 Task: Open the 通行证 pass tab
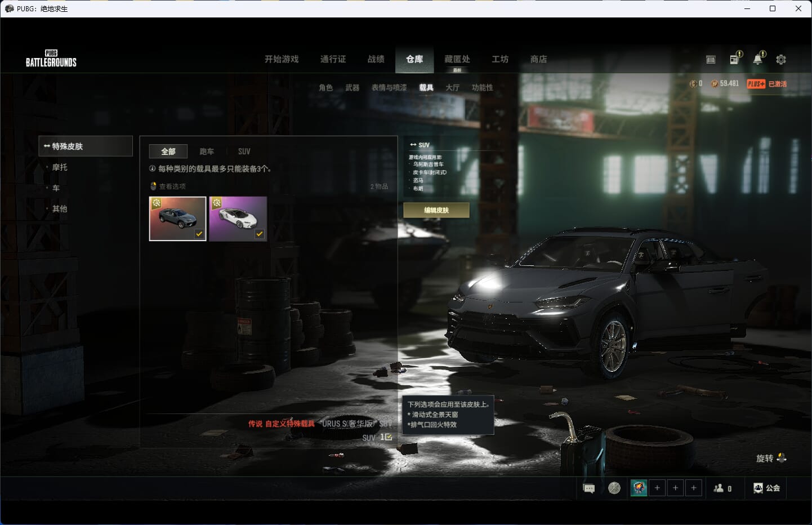(x=333, y=59)
